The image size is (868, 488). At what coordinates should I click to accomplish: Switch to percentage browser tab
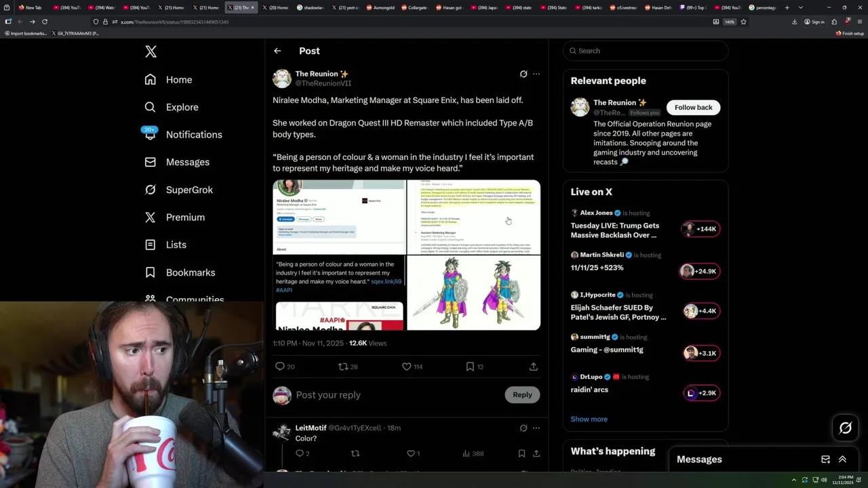[x=763, y=7]
